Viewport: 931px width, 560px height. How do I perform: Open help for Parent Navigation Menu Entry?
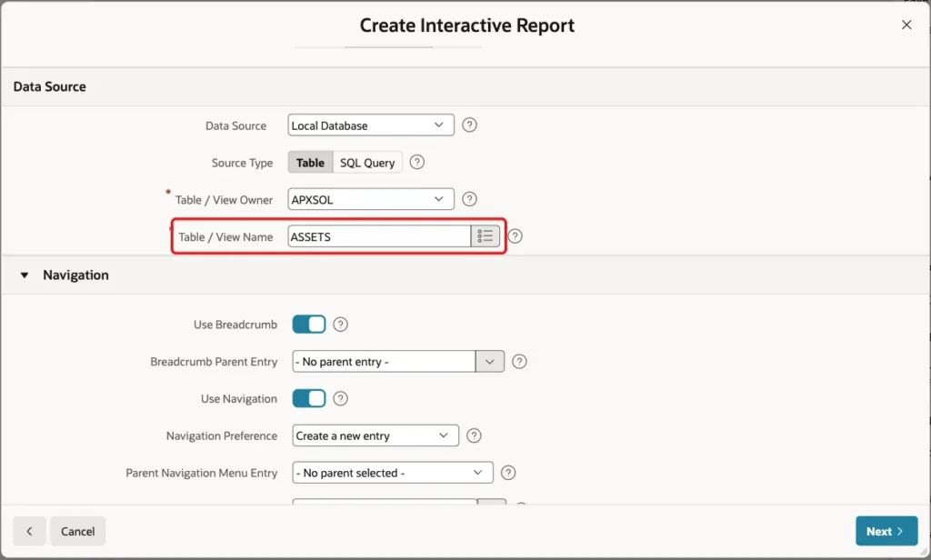pos(507,473)
